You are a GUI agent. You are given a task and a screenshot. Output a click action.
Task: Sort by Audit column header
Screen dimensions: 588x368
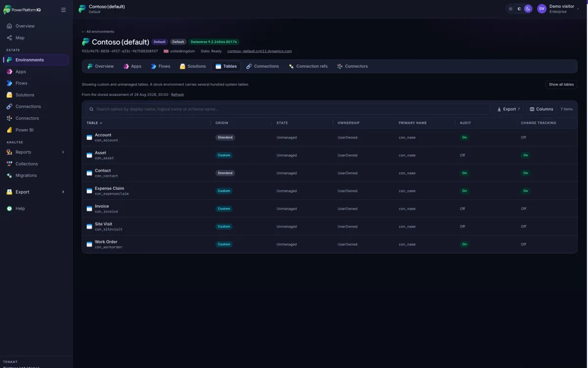(x=465, y=123)
